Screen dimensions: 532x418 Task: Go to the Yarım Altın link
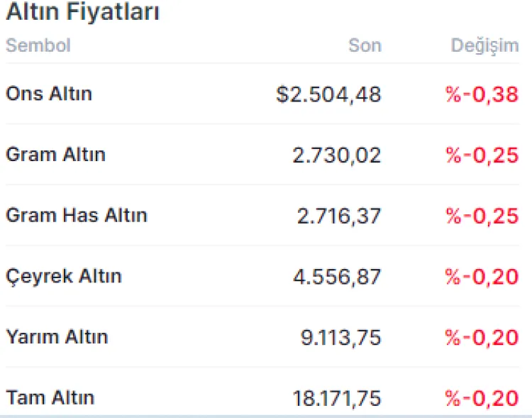57,336
